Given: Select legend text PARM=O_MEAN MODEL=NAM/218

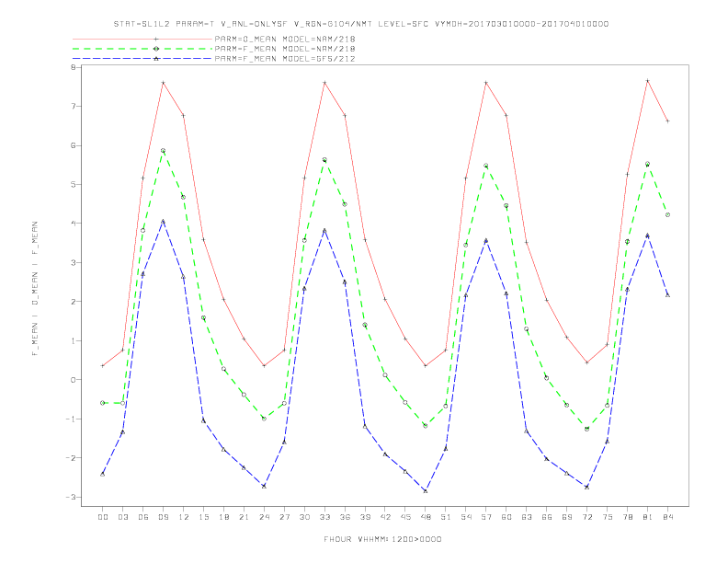Looking at the screenshot, I should [x=285, y=39].
